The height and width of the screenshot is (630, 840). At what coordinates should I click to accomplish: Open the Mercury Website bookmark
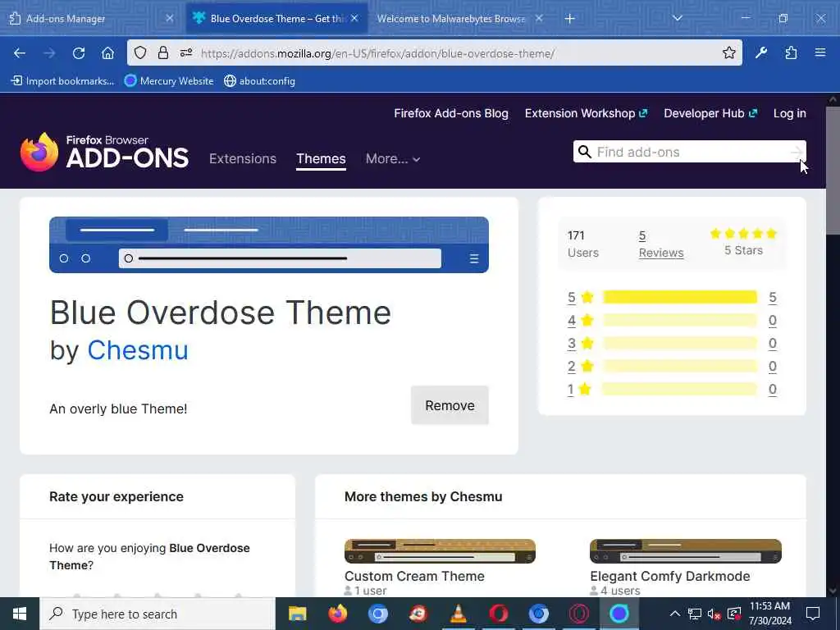(x=169, y=81)
